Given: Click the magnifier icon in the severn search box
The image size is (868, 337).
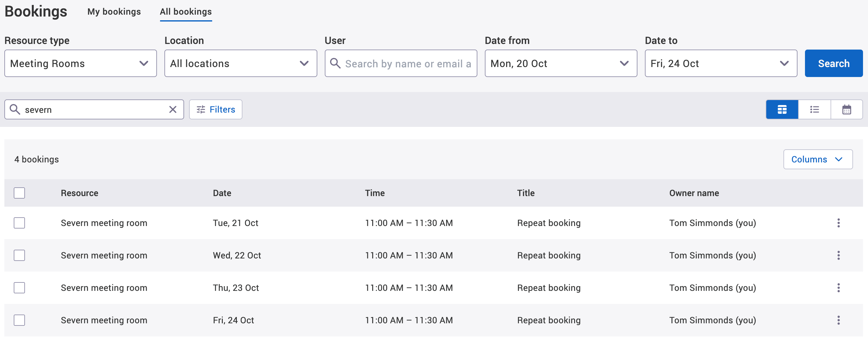Looking at the screenshot, I should (x=15, y=109).
